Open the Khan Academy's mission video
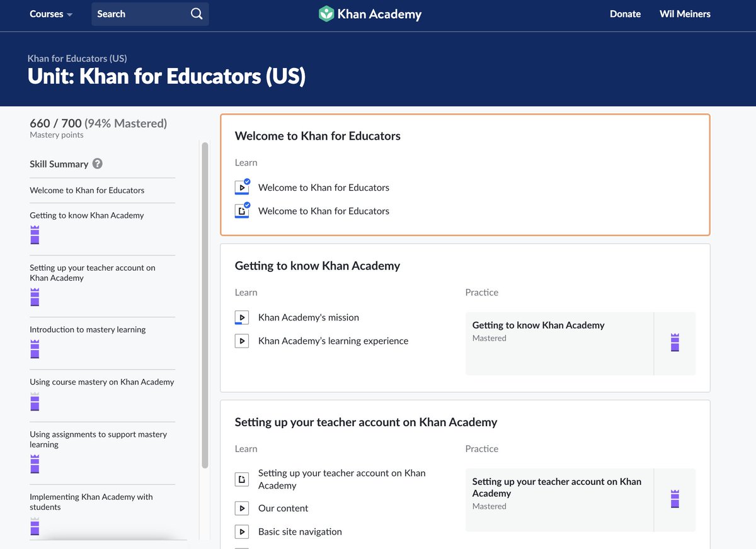 click(x=309, y=317)
